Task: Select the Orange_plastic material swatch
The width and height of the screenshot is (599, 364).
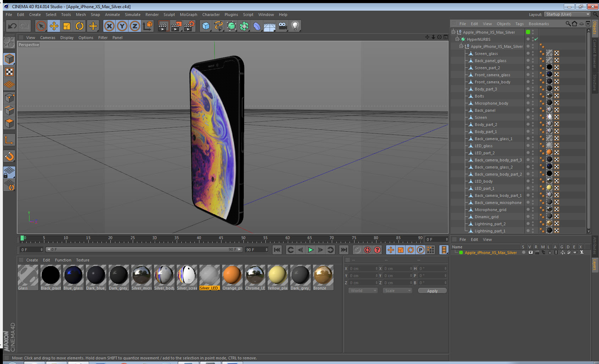Action: click(232, 277)
